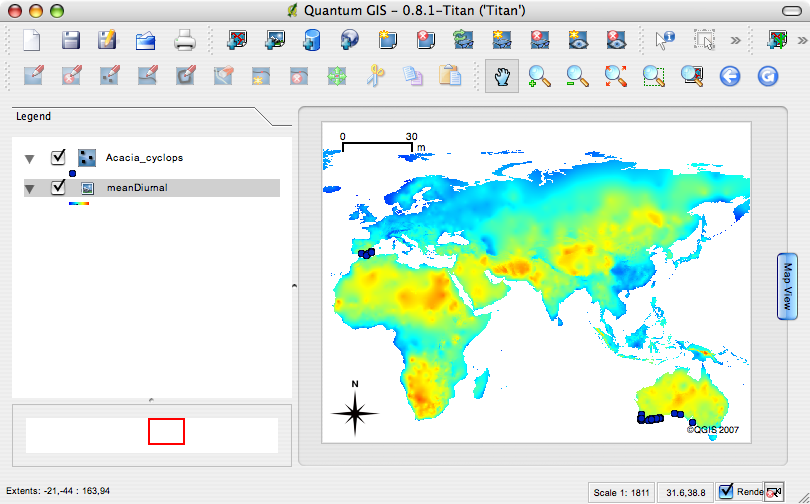Start editing with first pencil icon
Image resolution: width=810 pixels, height=504 pixels.
(33, 76)
